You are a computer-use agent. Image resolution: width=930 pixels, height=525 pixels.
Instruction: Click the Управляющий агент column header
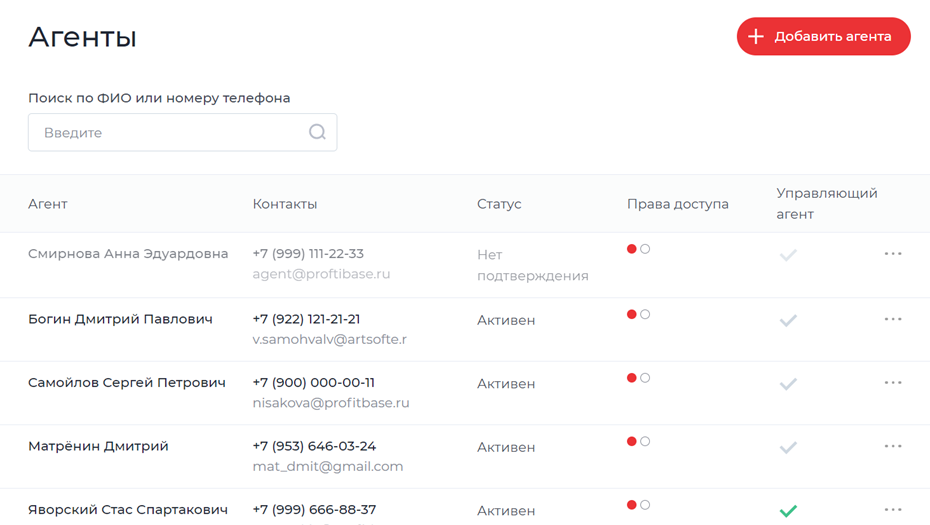(826, 203)
